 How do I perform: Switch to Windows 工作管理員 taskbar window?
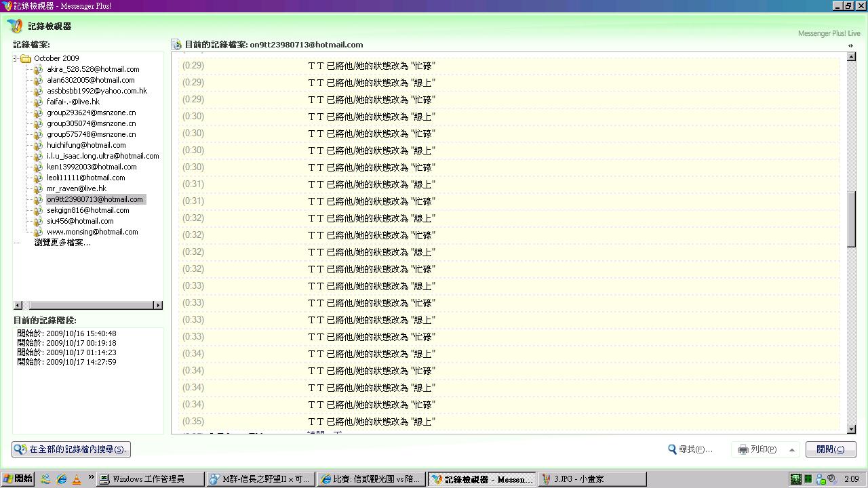click(x=151, y=479)
